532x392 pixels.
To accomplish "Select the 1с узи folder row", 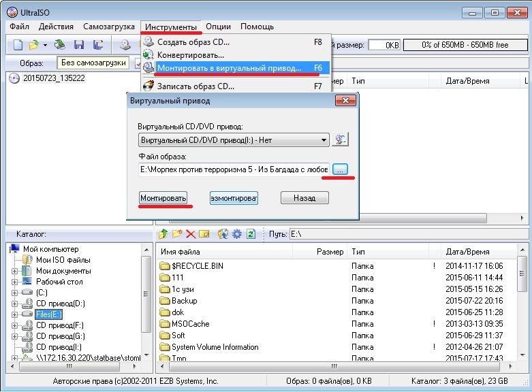I will 337,289.
